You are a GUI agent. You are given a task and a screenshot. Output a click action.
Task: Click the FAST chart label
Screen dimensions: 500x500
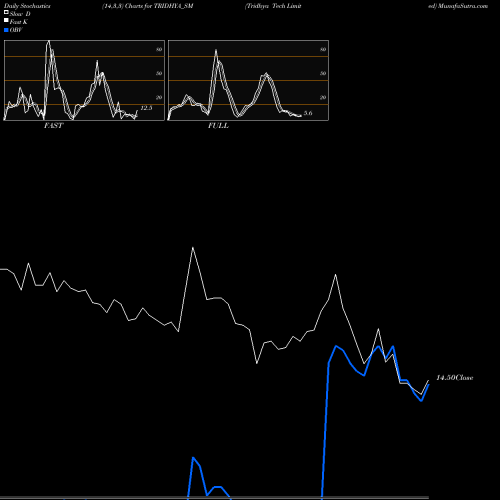pos(53,126)
